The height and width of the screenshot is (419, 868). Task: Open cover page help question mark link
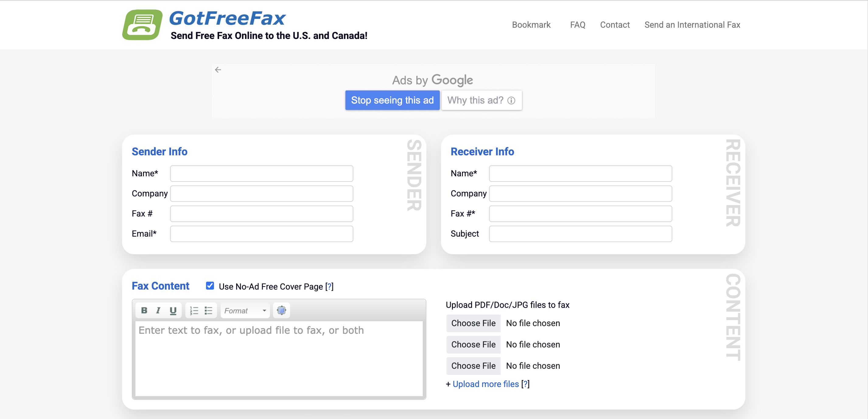pos(329,287)
